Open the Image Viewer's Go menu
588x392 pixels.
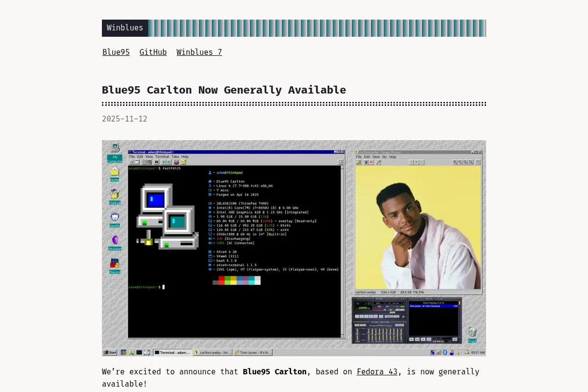[x=384, y=157]
